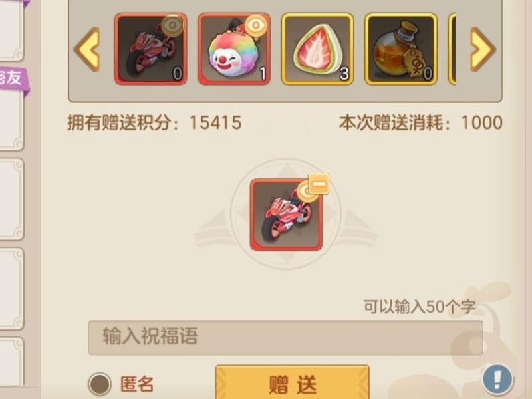Remove selected motorcycle with minus button
532x399 pixels.
[319, 184]
